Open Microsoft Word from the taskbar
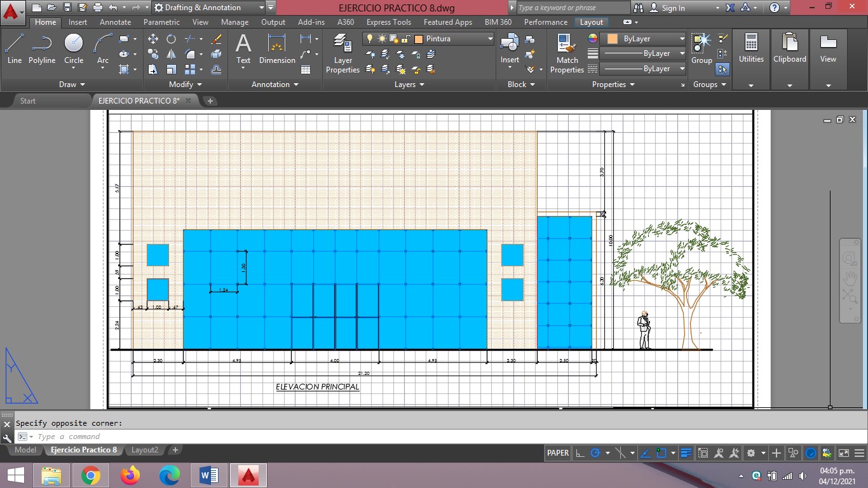 (209, 475)
